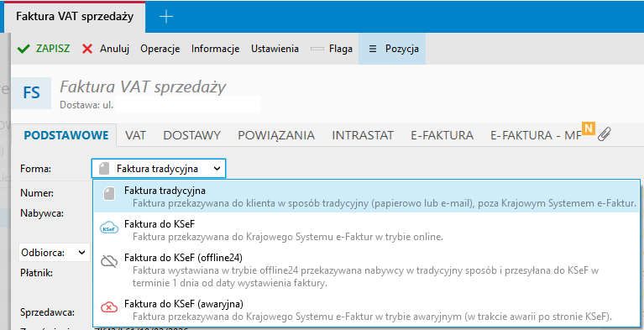The width and height of the screenshot is (644, 330).
Task: Click the orange N badge on E-FAKTURA - MF
Action: 589,128
